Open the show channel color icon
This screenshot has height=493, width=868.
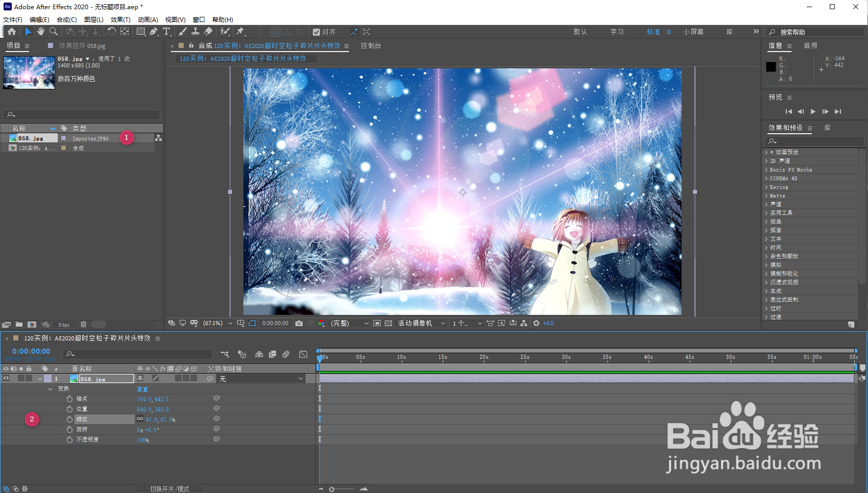321,323
